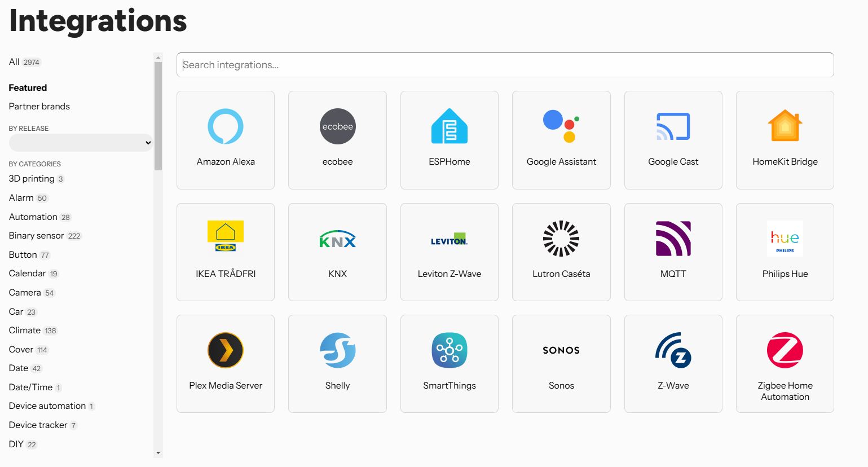Filter by Date/Time category
The height and width of the screenshot is (467, 868).
click(x=36, y=387)
